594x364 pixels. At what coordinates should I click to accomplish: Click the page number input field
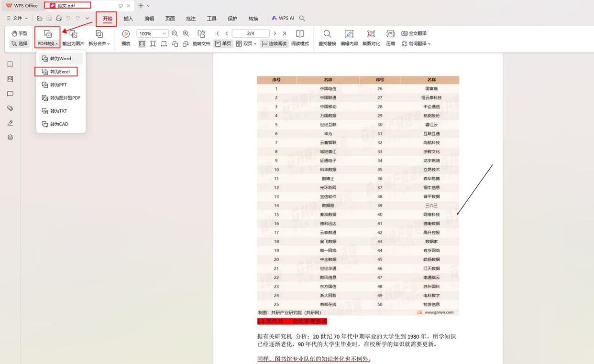(251, 33)
